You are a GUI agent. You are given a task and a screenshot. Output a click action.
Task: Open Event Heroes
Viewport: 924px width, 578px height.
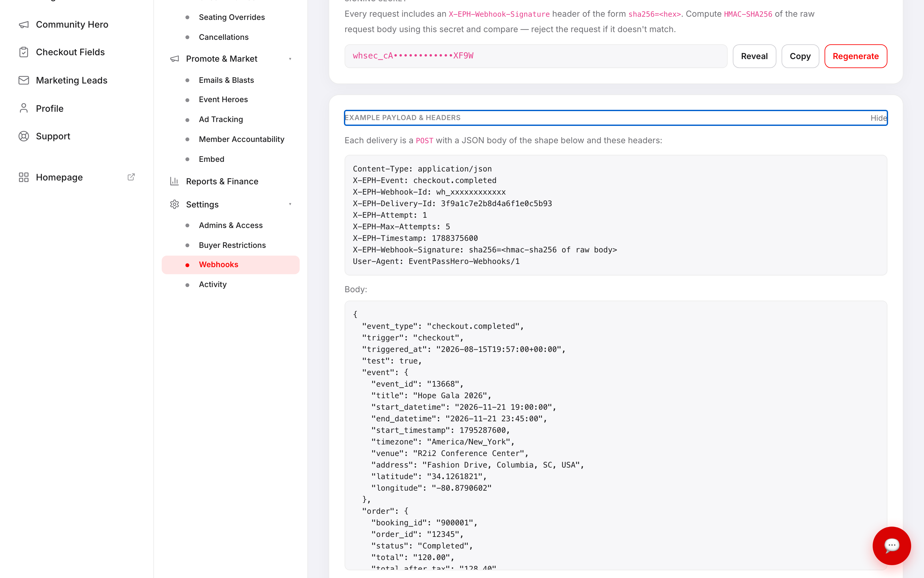(223, 100)
